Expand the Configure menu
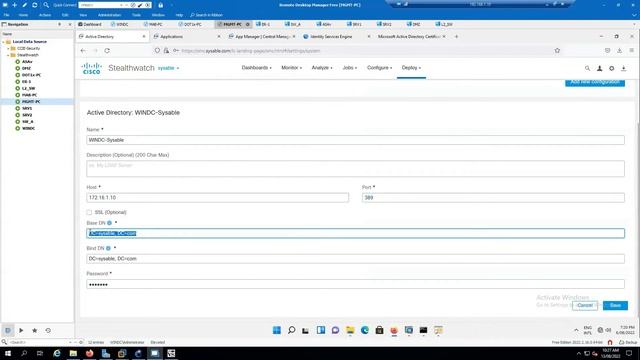This screenshot has height=360, width=640. tap(379, 68)
